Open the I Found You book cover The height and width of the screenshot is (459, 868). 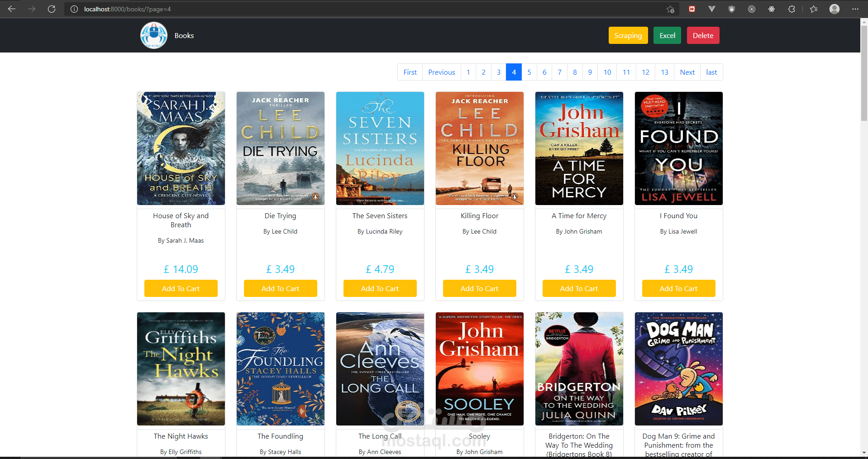pyautogui.click(x=679, y=148)
